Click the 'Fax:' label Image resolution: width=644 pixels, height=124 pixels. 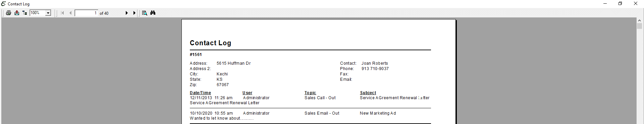pos(344,74)
